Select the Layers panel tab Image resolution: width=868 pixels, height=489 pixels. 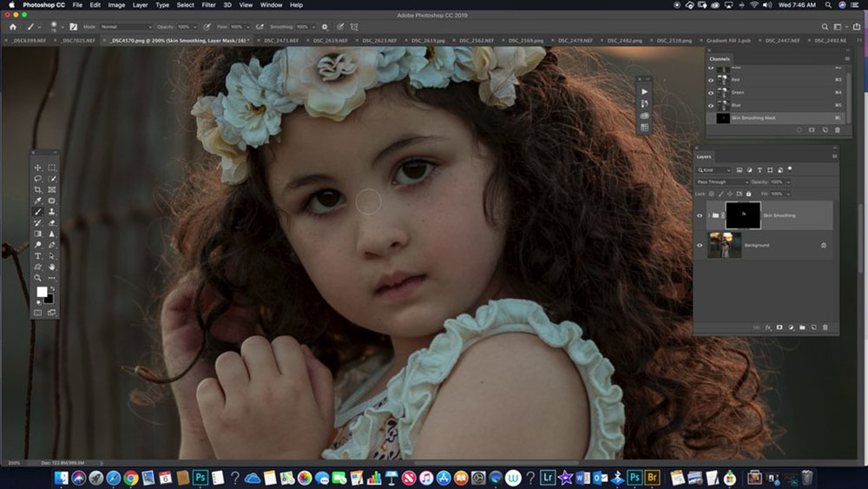pyautogui.click(x=704, y=156)
